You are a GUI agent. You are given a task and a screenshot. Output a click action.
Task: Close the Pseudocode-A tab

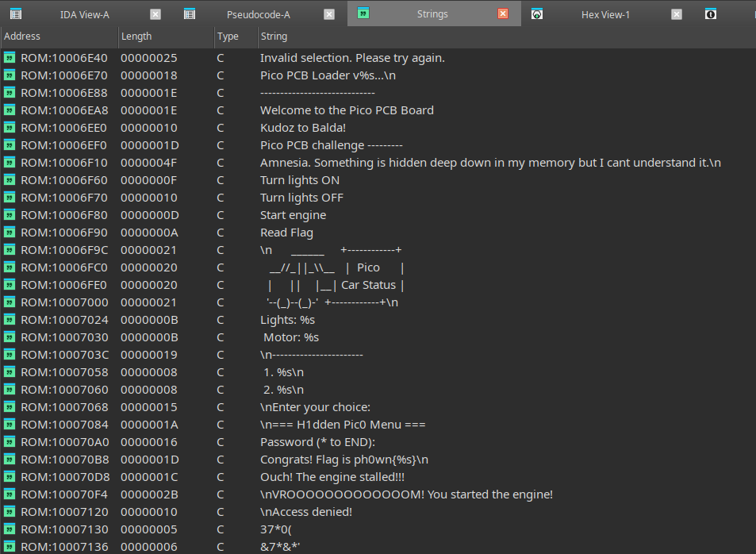[329, 13]
